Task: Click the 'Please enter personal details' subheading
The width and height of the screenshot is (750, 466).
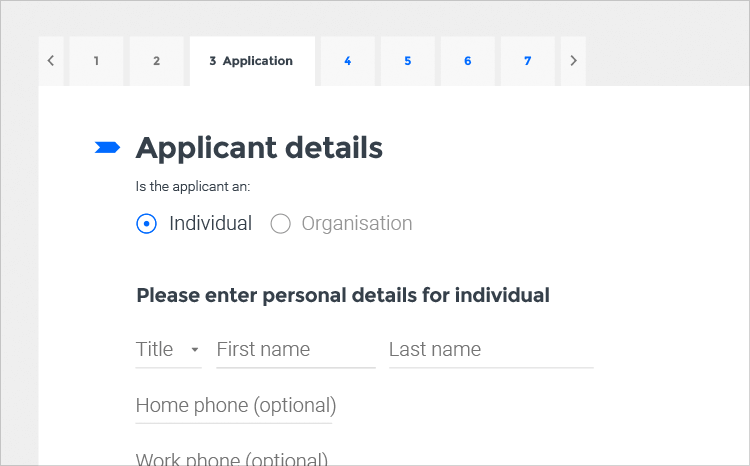Action: 343,296
